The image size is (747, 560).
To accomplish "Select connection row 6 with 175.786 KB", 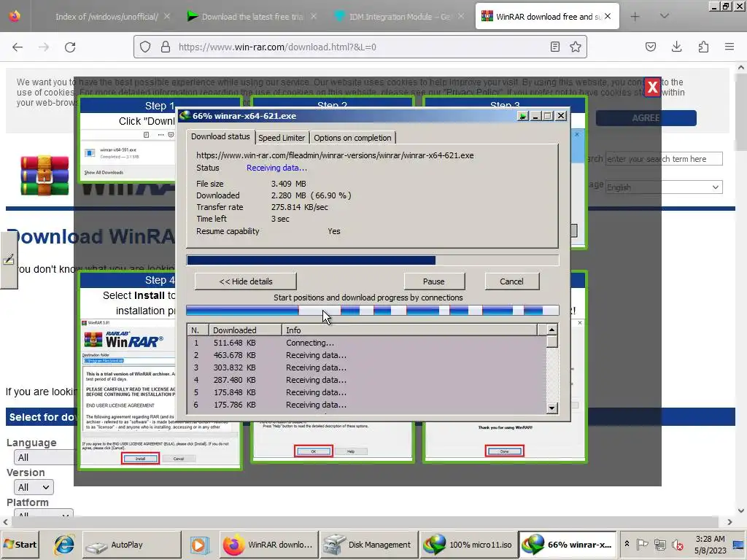I will pyautogui.click(x=366, y=405).
